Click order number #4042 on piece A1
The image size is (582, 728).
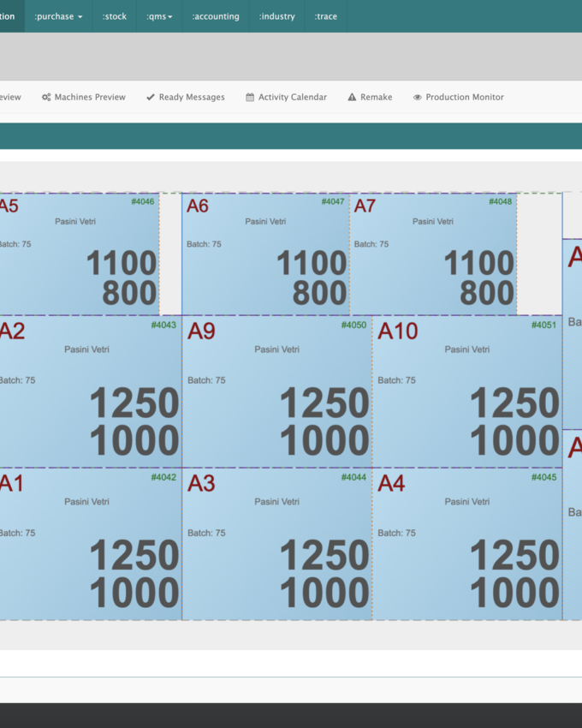[x=163, y=477]
